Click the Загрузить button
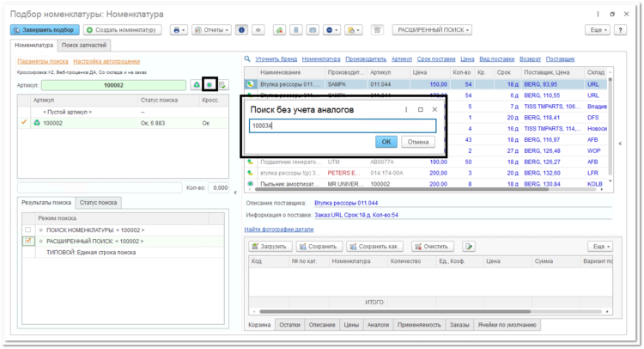644x349 pixels. tap(270, 246)
